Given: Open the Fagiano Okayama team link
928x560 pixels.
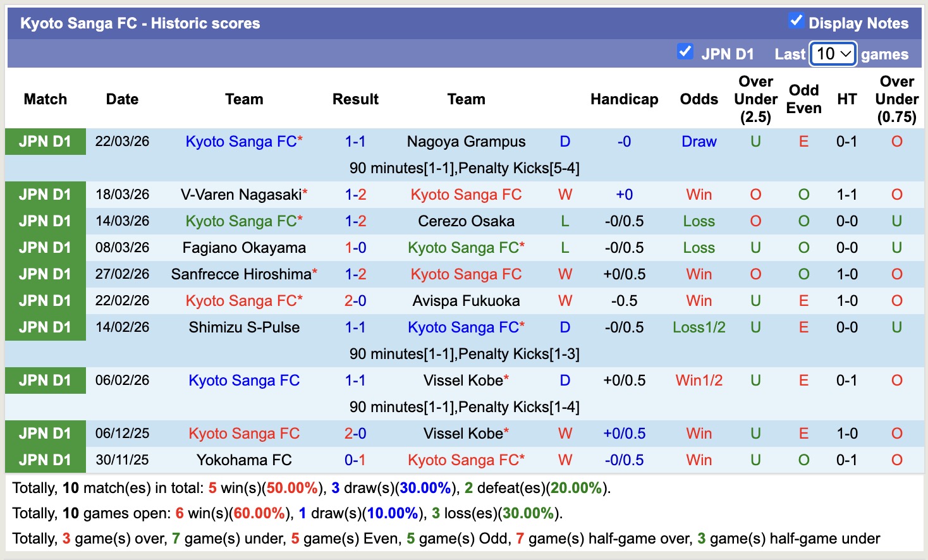Looking at the screenshot, I should 243,247.
